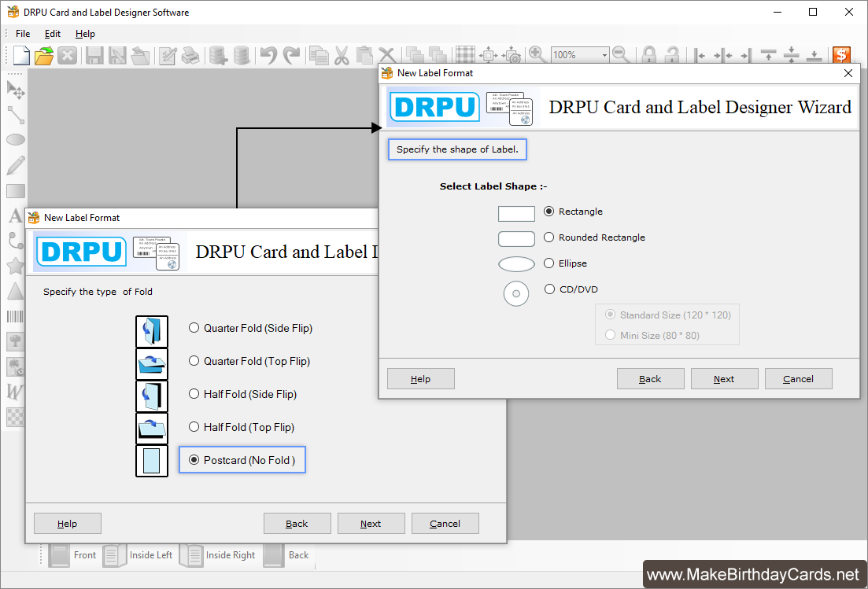Select the picture tool with tree icon
Viewport: 868px width, 589px height.
coord(16,341)
